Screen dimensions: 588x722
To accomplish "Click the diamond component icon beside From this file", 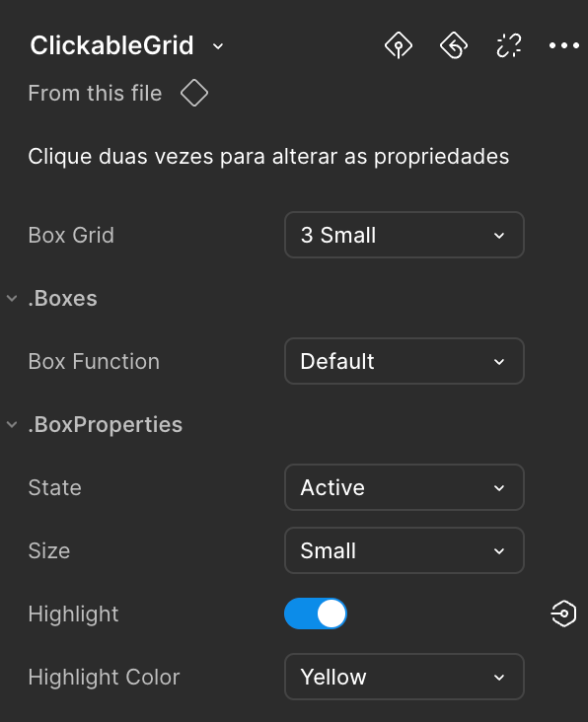I will click(x=194, y=93).
